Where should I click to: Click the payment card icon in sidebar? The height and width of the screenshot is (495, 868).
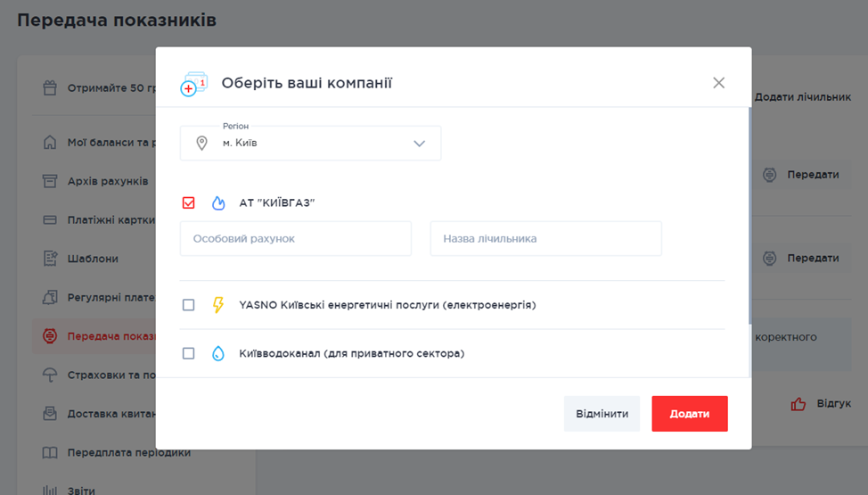coord(50,220)
